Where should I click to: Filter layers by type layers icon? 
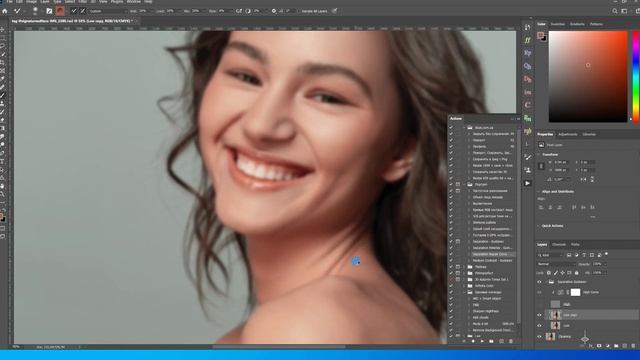[x=584, y=255]
